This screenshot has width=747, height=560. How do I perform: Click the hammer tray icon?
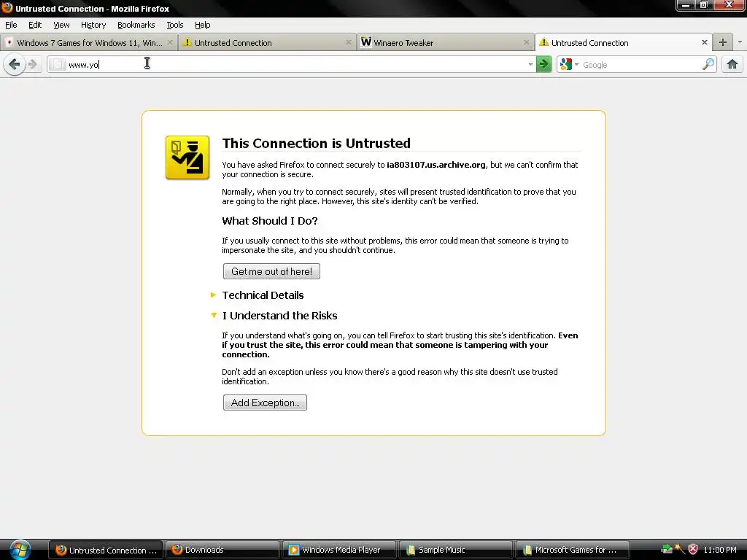680,550
